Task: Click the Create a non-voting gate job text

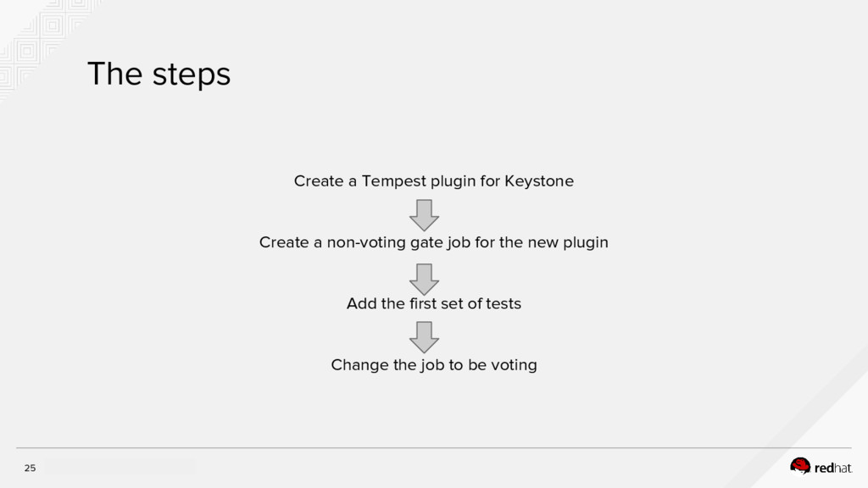Action: tap(433, 242)
